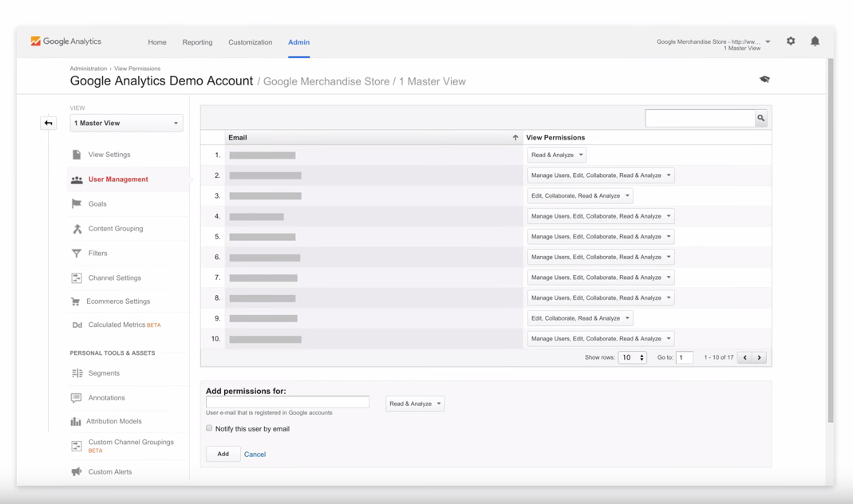Click the Cancel link

255,455
